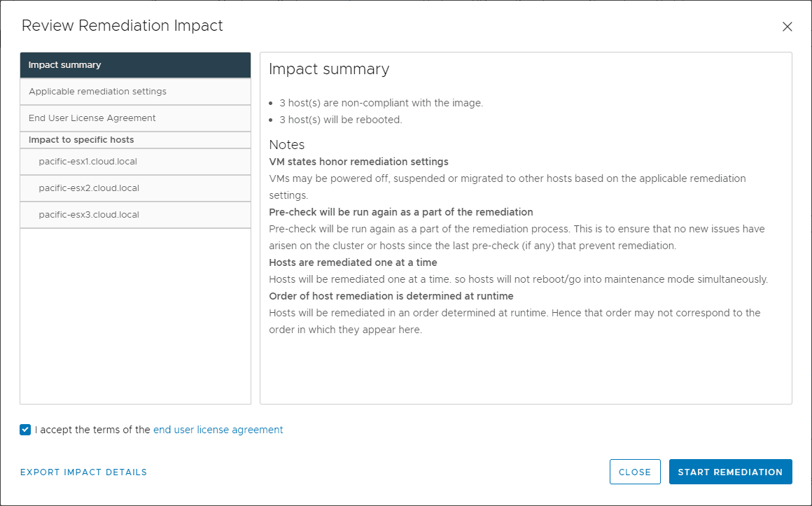
Task: Click Export Impact Details
Action: 83,472
